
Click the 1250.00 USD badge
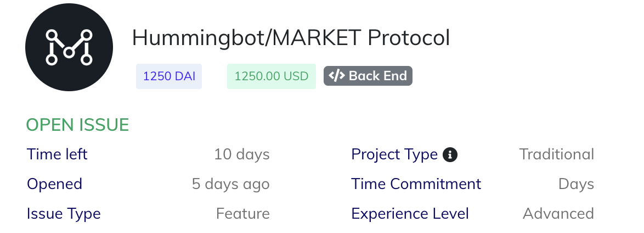tap(272, 76)
